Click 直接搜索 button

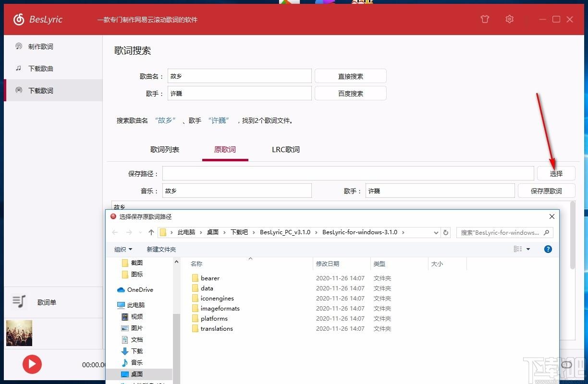pyautogui.click(x=351, y=76)
